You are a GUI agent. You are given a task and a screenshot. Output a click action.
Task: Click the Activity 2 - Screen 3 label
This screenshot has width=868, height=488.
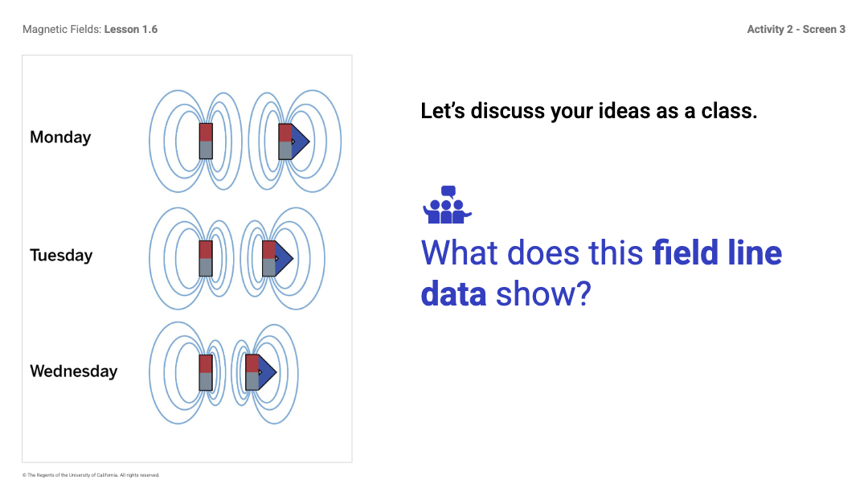[x=796, y=30]
